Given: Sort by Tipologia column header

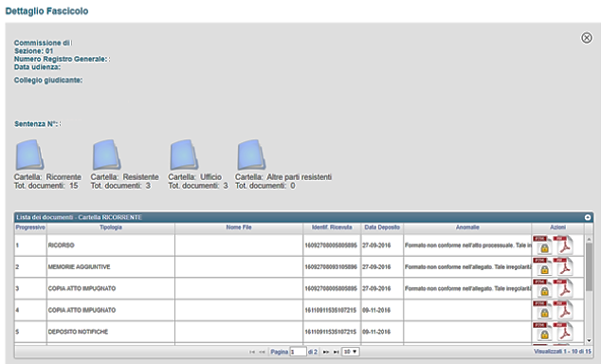Looking at the screenshot, I should click(x=111, y=227).
